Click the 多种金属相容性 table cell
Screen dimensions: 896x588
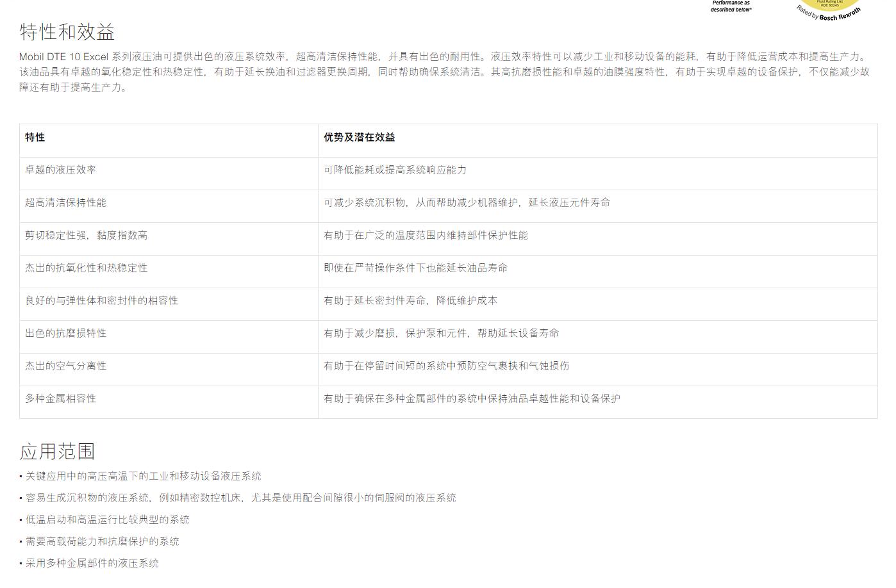(169, 402)
